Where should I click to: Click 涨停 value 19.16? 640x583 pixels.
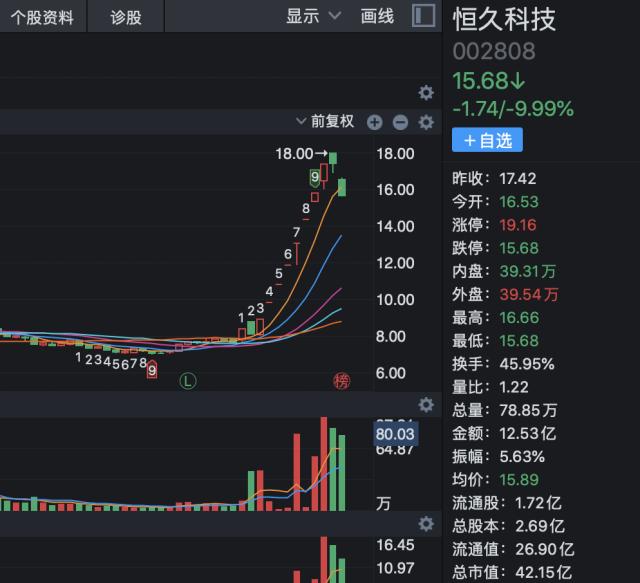point(518,225)
